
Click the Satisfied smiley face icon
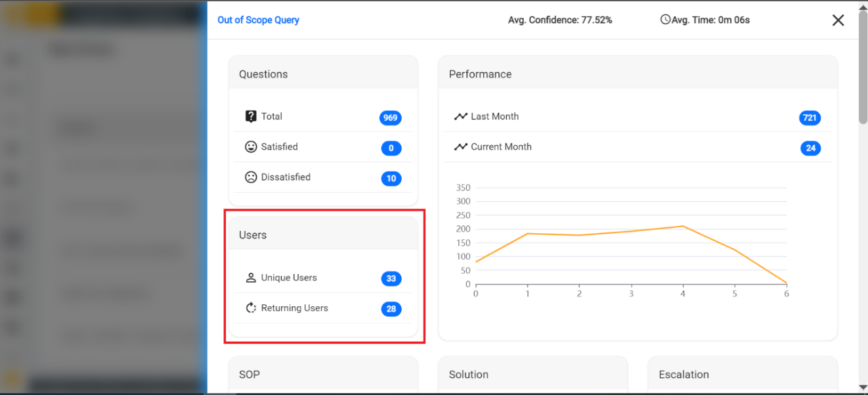[251, 147]
